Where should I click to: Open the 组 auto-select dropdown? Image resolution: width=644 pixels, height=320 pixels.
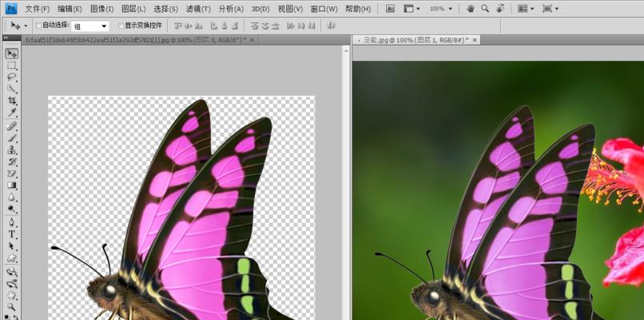(90, 26)
